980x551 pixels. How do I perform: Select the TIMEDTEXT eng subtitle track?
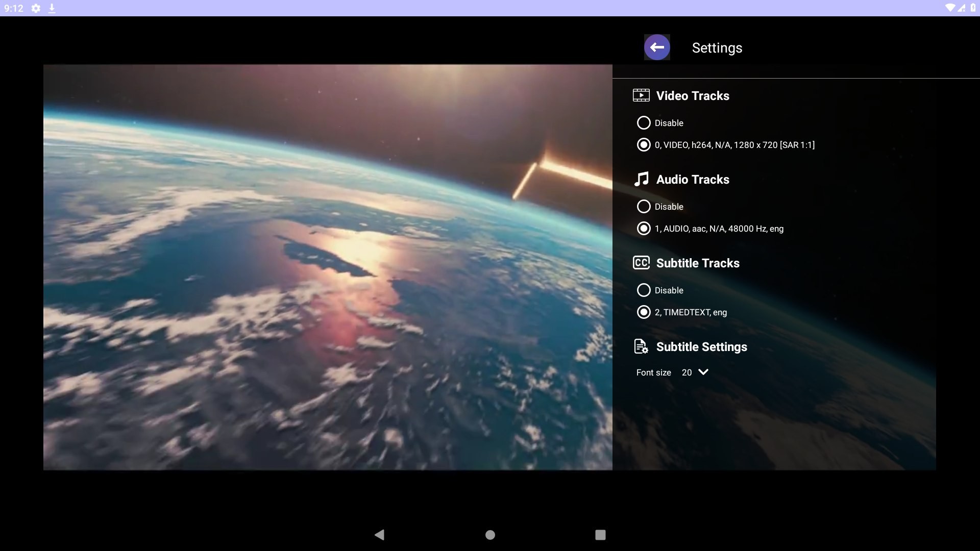(681, 312)
